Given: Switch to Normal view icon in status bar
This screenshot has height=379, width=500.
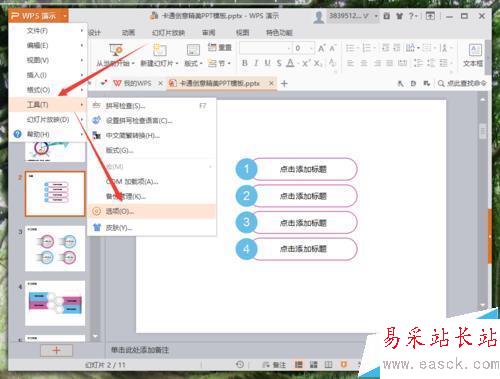Looking at the screenshot, I should (x=299, y=365).
